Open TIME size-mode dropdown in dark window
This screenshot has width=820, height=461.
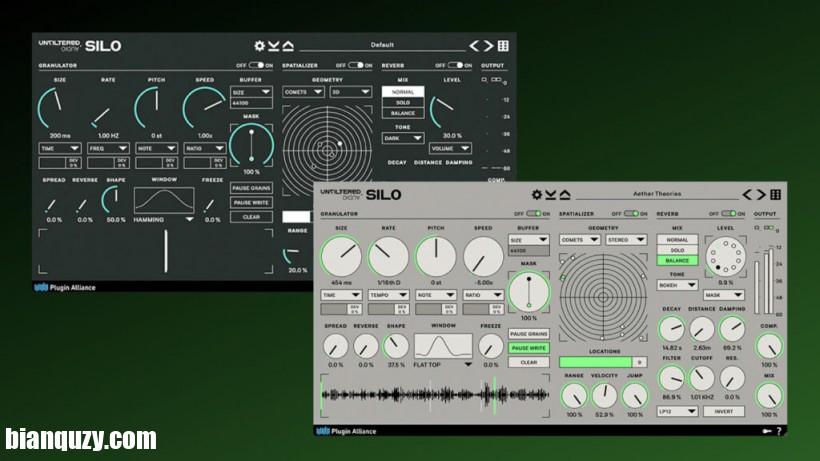click(x=60, y=148)
